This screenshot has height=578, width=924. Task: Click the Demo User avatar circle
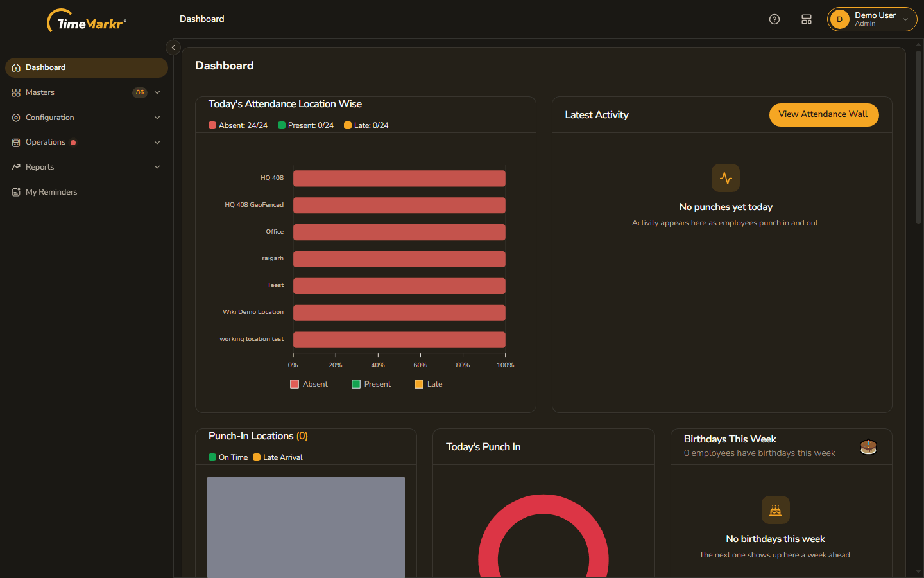839,19
